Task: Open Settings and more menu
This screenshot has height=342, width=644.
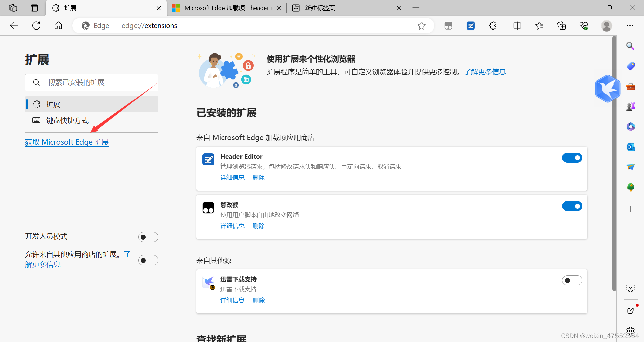Action: coord(630,26)
